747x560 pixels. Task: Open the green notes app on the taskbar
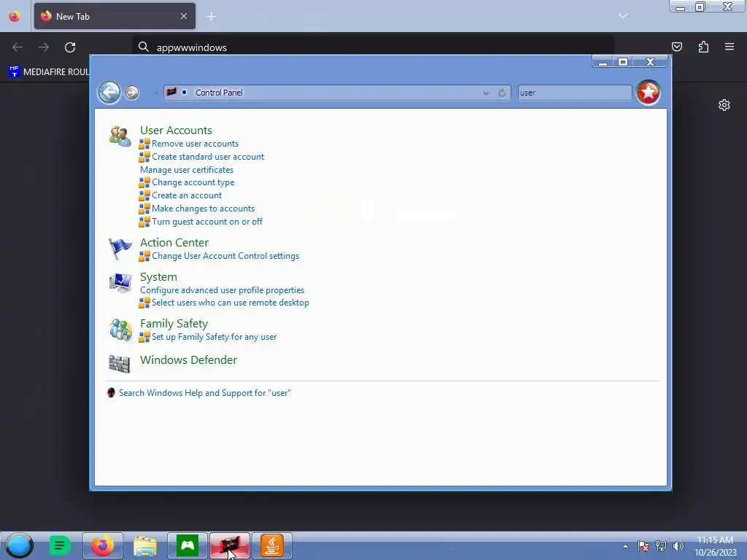60,545
